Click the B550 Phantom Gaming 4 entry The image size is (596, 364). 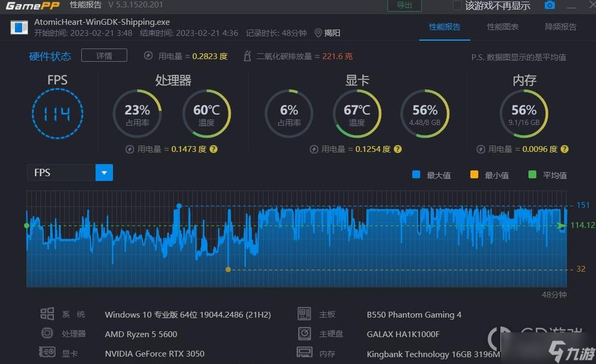click(414, 314)
